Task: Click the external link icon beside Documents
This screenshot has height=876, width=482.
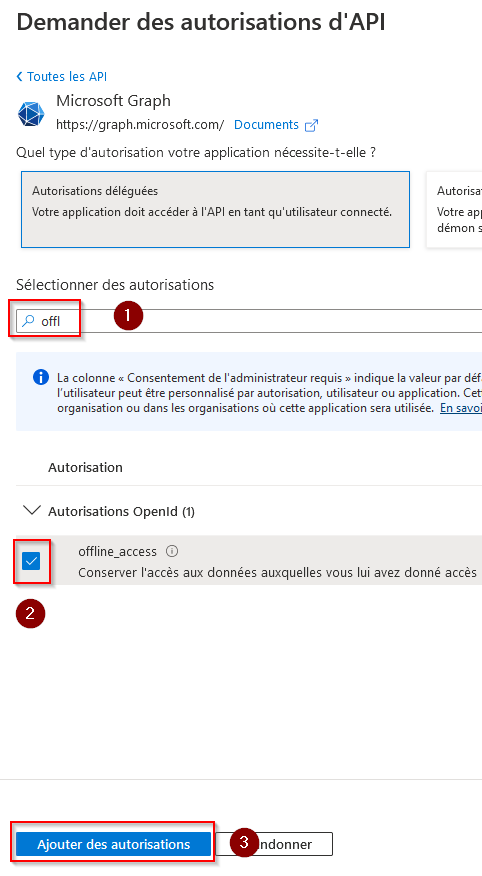Action: tap(311, 125)
